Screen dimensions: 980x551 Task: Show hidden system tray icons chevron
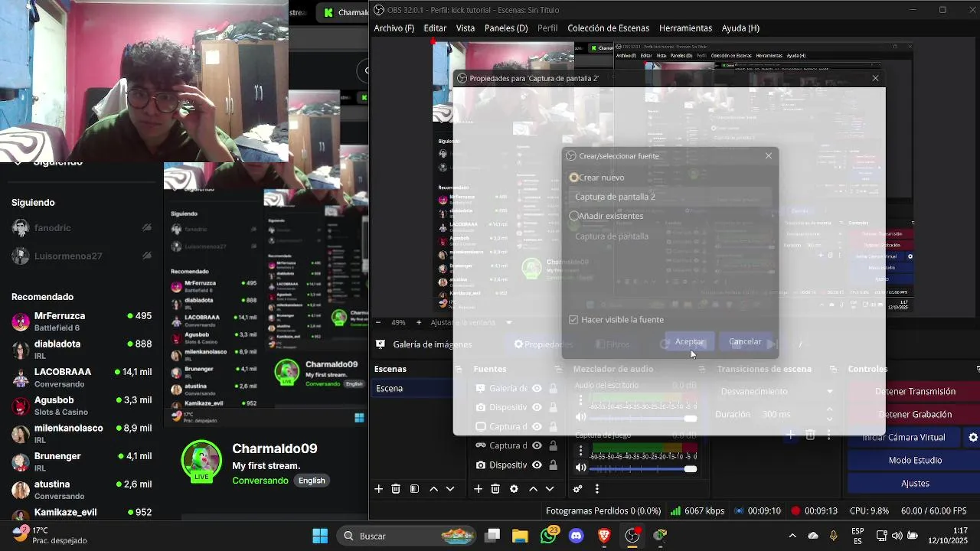(792, 536)
